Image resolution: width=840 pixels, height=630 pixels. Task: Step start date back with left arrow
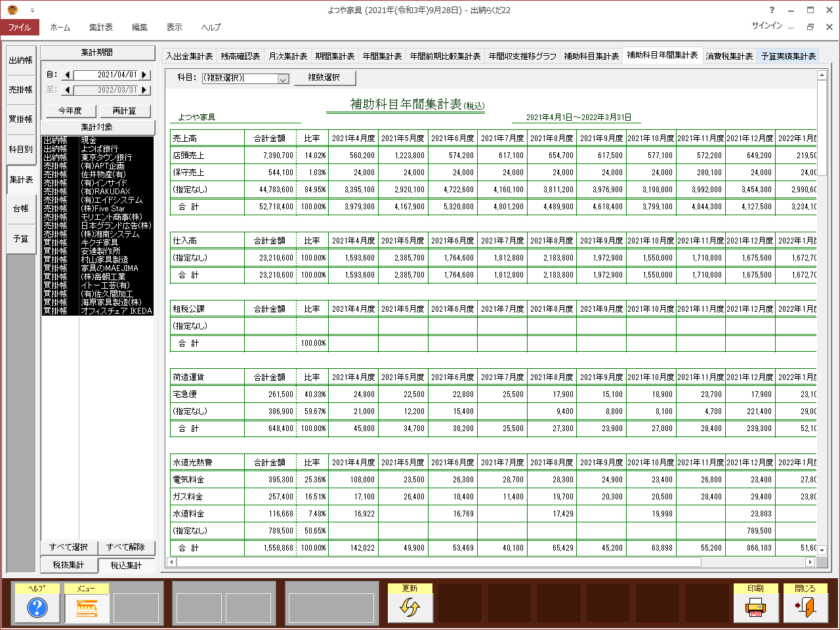click(x=66, y=75)
